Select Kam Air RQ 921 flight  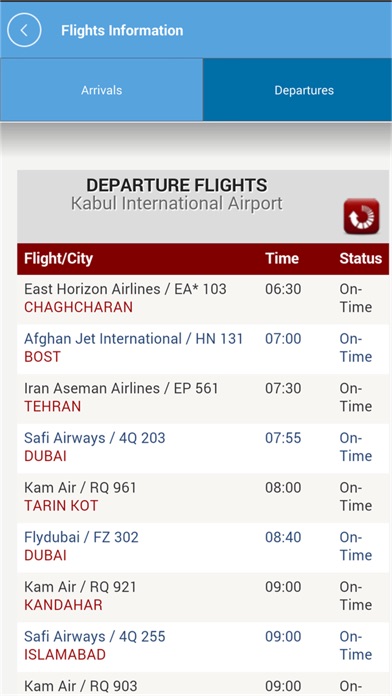click(203, 597)
